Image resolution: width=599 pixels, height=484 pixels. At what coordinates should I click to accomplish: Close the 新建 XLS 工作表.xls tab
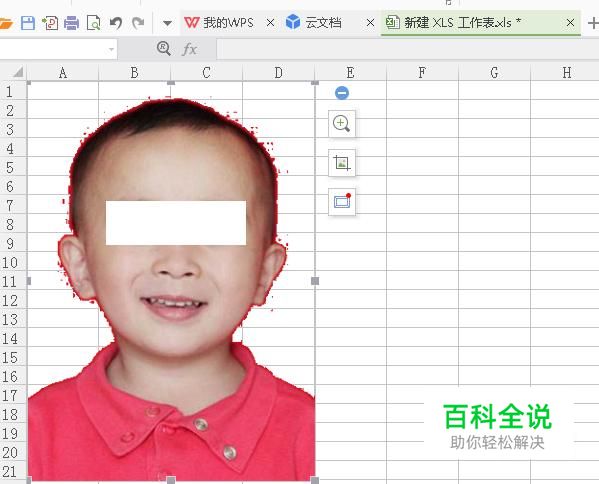[x=570, y=23]
